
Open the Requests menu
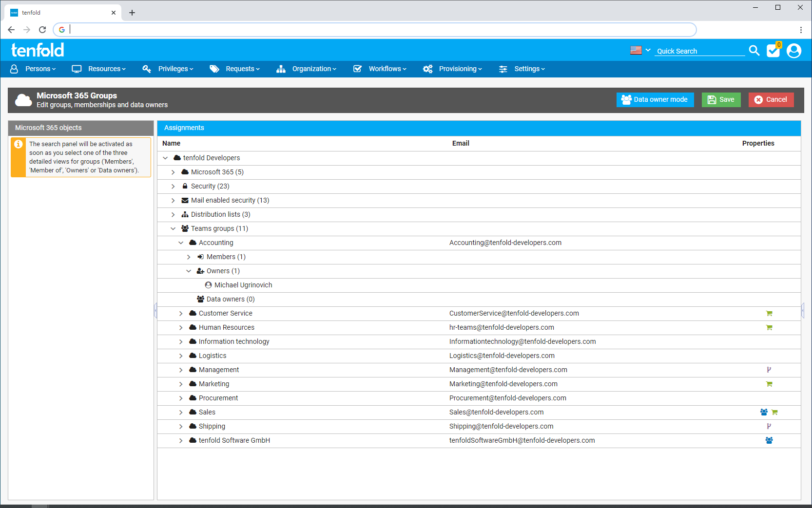[x=235, y=69]
